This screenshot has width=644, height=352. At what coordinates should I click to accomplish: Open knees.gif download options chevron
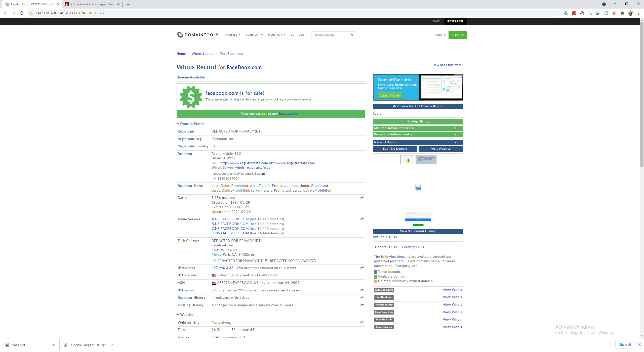click(x=54, y=345)
